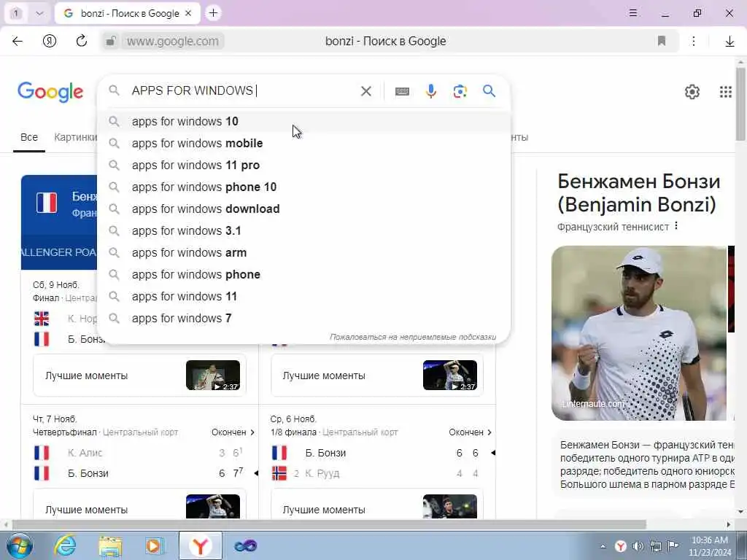Screen dimensions: 747x560
Task: Expand the tab list chevron
Action: (x=39, y=13)
